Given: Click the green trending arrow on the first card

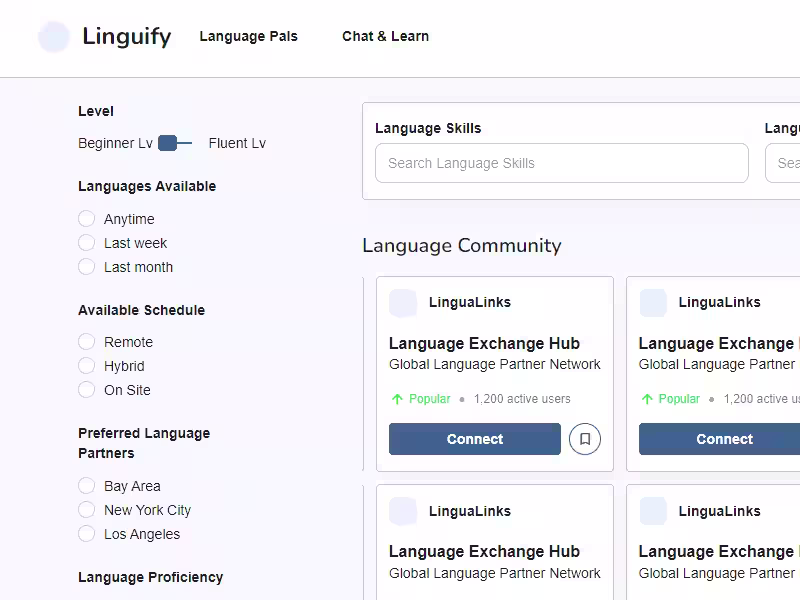Looking at the screenshot, I should 397,398.
